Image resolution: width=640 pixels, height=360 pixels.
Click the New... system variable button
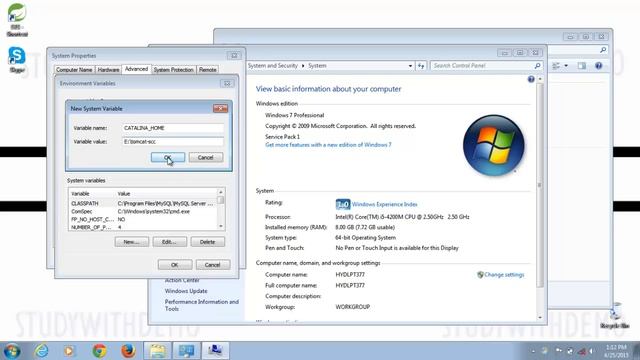(131, 242)
